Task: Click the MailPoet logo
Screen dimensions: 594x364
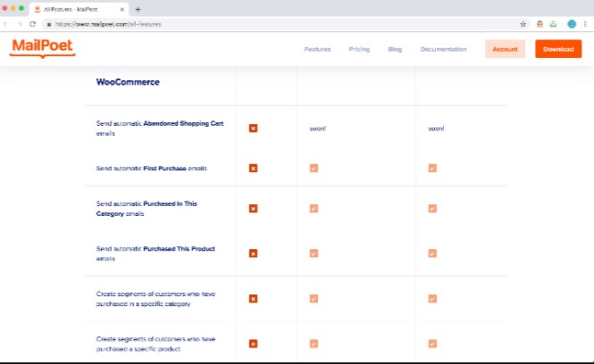Action: click(43, 48)
